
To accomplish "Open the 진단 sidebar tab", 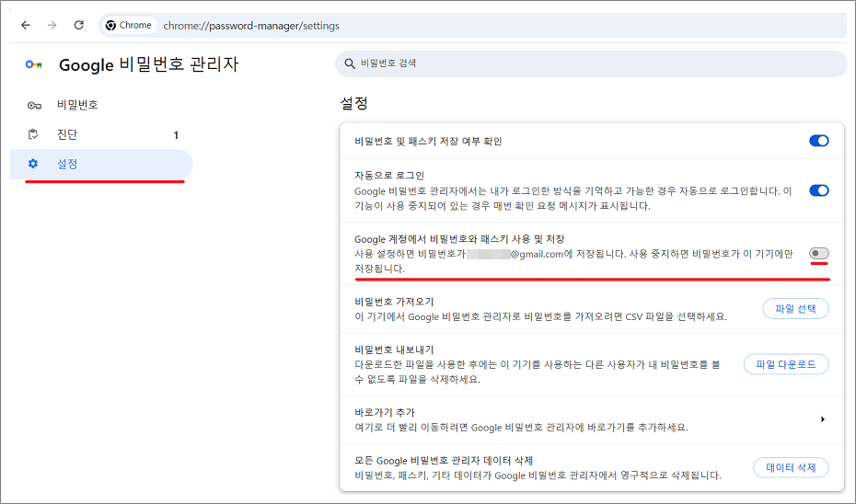I will coord(101,134).
